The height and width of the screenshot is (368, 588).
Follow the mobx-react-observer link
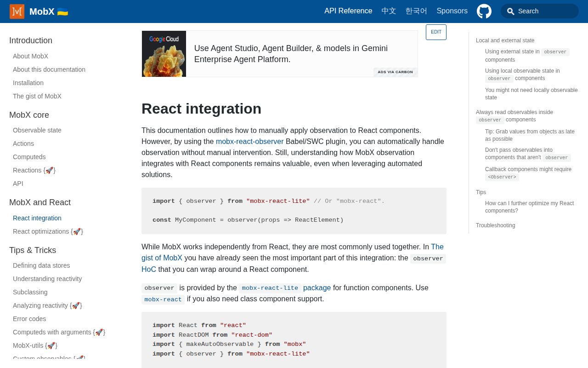[249, 142]
